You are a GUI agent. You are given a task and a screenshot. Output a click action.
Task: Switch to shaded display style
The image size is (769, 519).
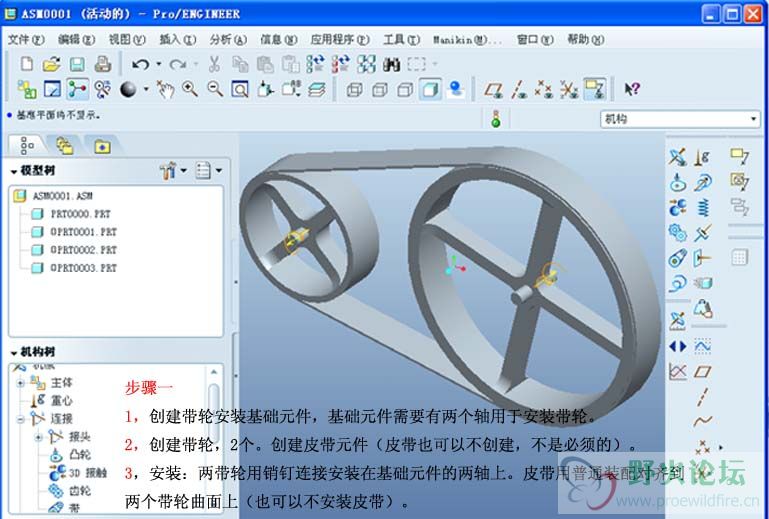(x=430, y=89)
